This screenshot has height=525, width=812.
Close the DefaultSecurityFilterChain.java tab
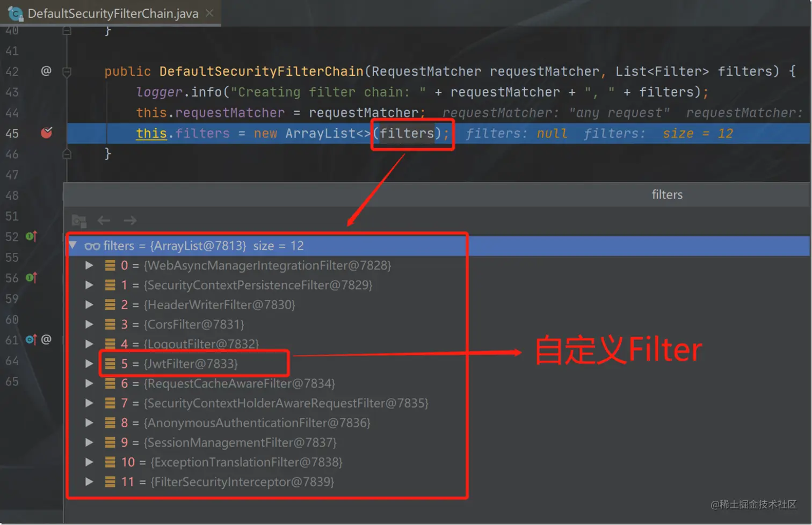point(209,13)
